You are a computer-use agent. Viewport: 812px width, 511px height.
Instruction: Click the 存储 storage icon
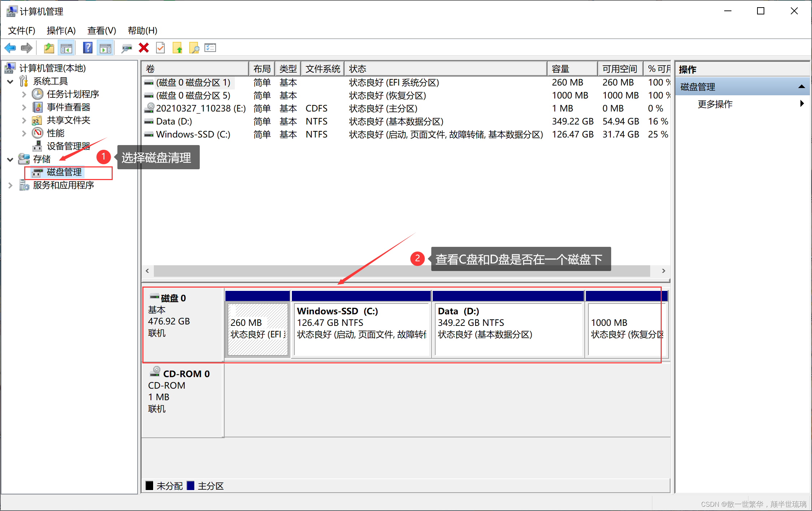pos(24,159)
